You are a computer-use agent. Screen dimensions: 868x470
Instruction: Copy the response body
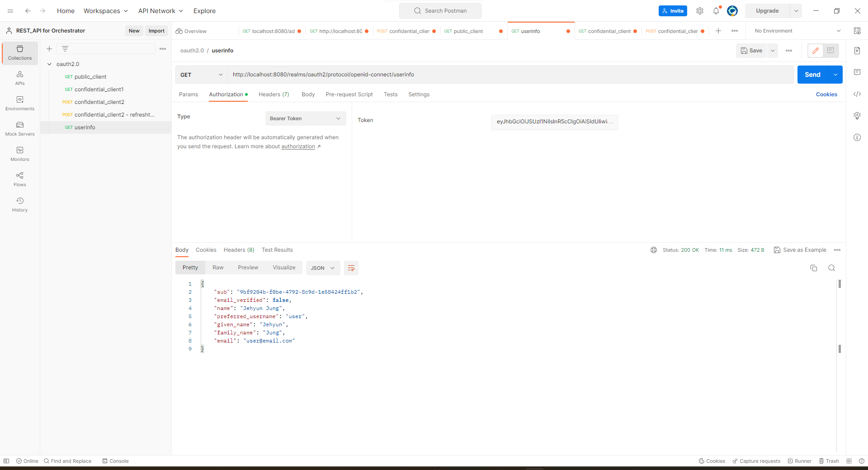coord(814,268)
